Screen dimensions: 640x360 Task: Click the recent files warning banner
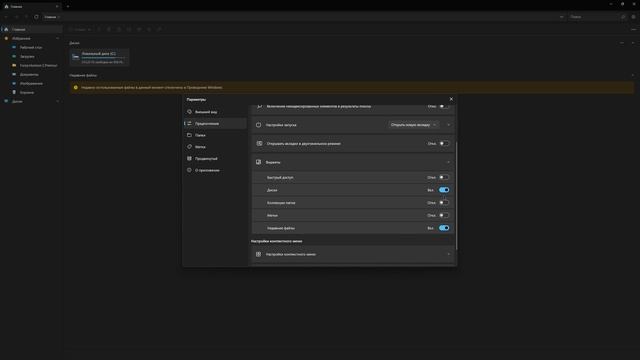(x=351, y=87)
